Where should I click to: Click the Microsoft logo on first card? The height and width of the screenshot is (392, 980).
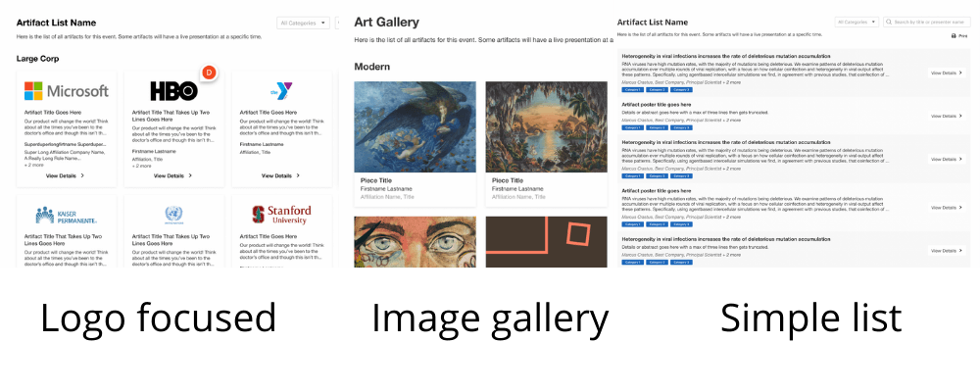pyautogui.click(x=66, y=91)
